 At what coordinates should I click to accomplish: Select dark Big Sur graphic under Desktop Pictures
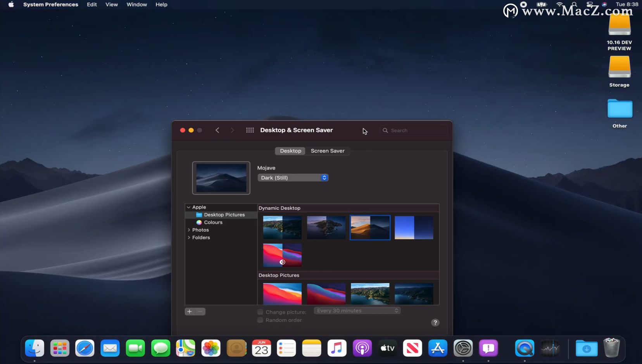point(326,294)
